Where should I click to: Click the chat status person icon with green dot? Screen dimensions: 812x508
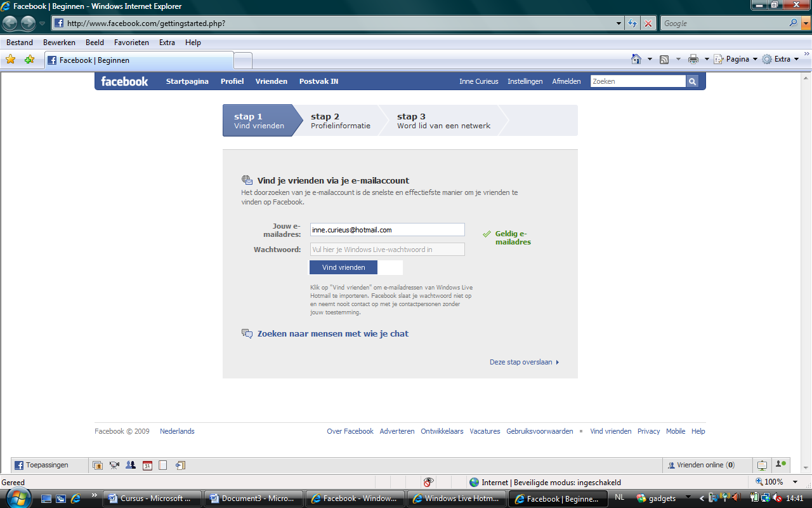click(781, 465)
